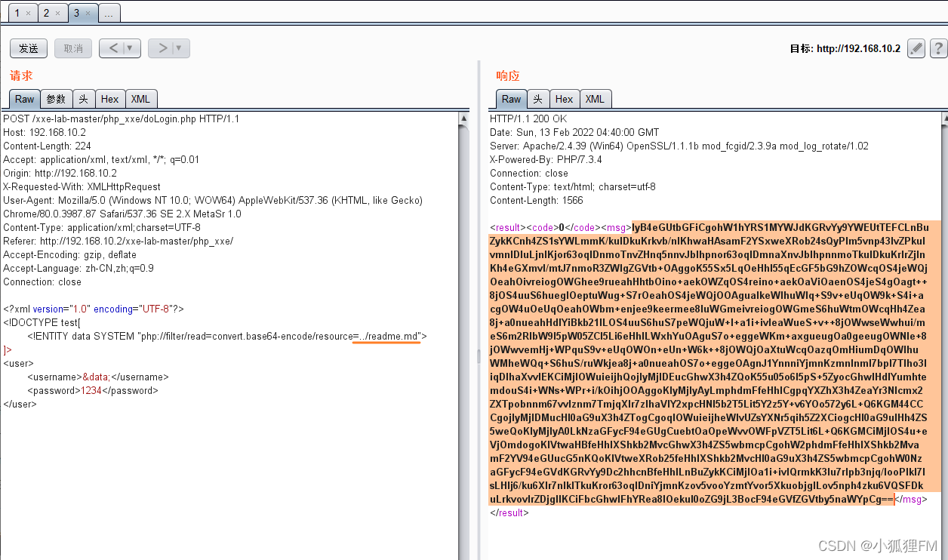Screen dimensions: 948x560
Task: Click the 目标: http://192.168.10.2 target label
Action: point(845,48)
